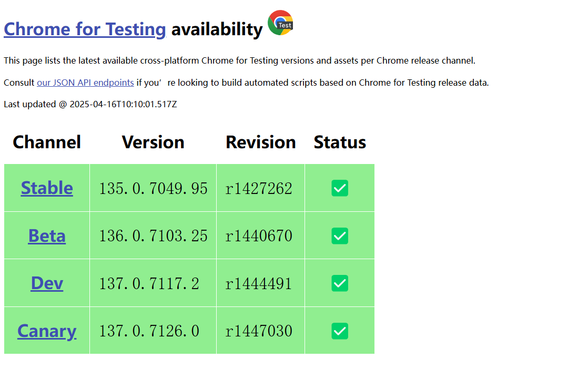Viewport: 588px width, 379px height.
Task: Open the 'our JSON API endpoints' link
Action: [85, 83]
